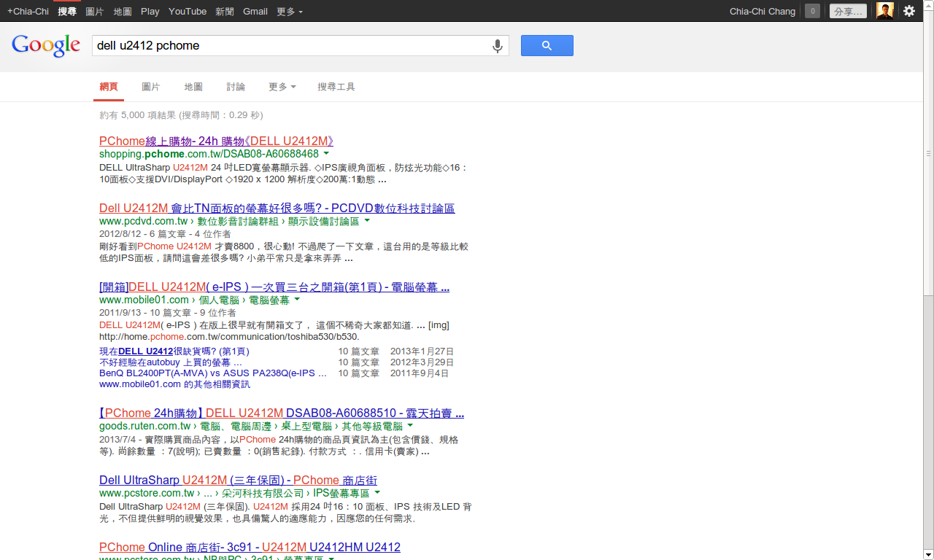Screen dimensions: 934x560
Task: Switch to the 地圖 results tab
Action: pyautogui.click(x=193, y=87)
